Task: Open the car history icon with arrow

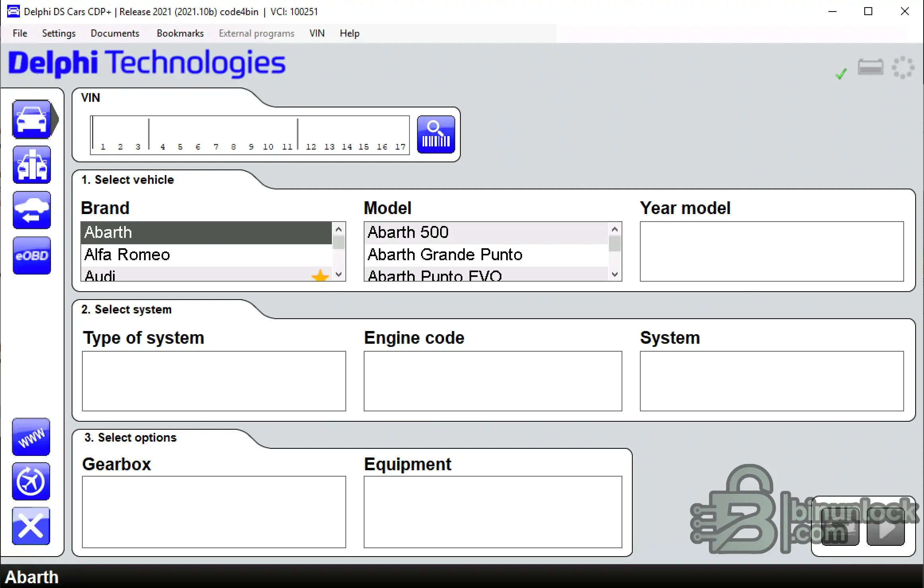Action: (32, 210)
